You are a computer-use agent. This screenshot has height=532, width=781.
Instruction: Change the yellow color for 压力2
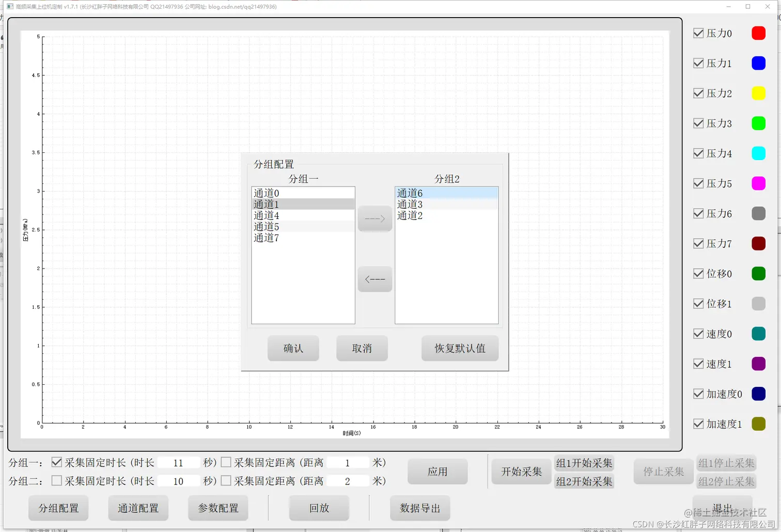(x=758, y=93)
